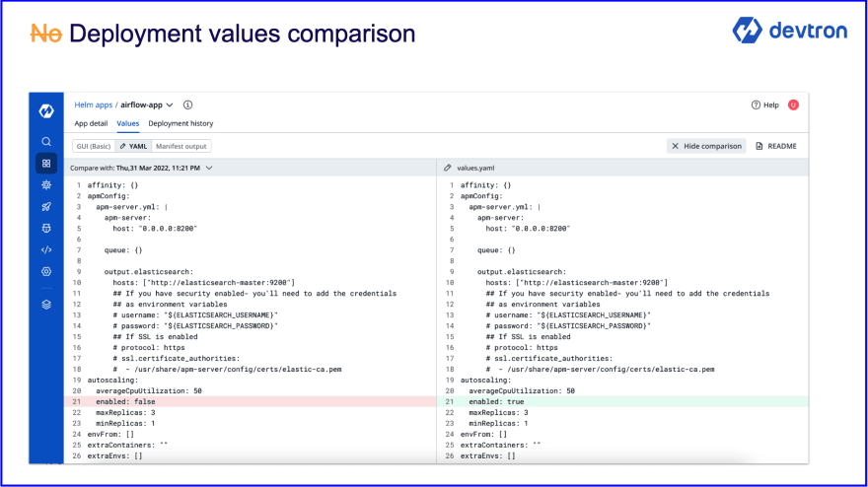868x487 pixels.
Task: Switch to the App detail tab
Action: click(91, 123)
